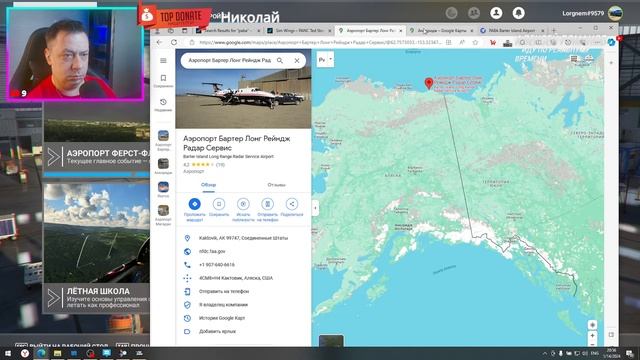Switch to the Обзор tab

point(208,185)
